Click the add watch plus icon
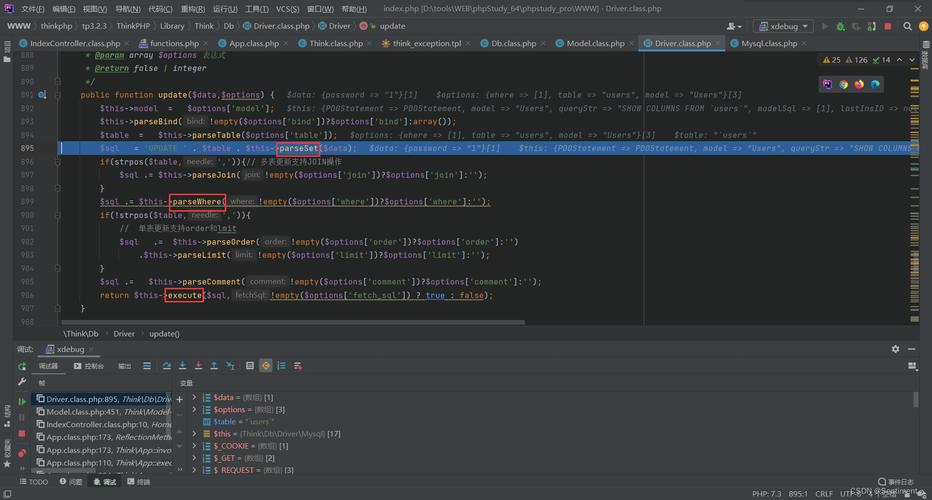The height and width of the screenshot is (500, 932). tap(180, 400)
